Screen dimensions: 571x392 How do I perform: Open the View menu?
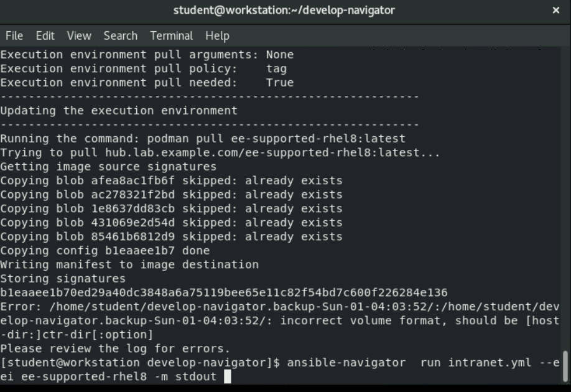(78, 35)
